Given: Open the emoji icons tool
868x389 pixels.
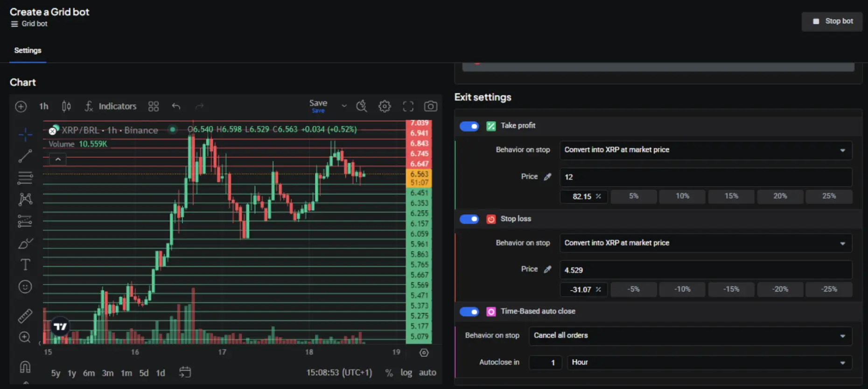Looking at the screenshot, I should (x=25, y=286).
